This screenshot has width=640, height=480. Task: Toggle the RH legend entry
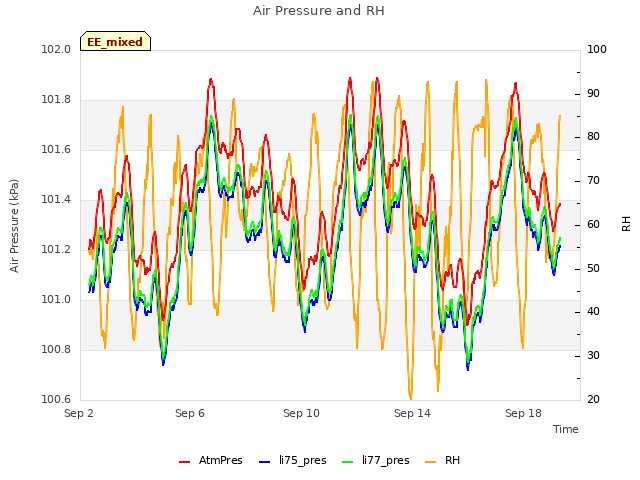442,460
